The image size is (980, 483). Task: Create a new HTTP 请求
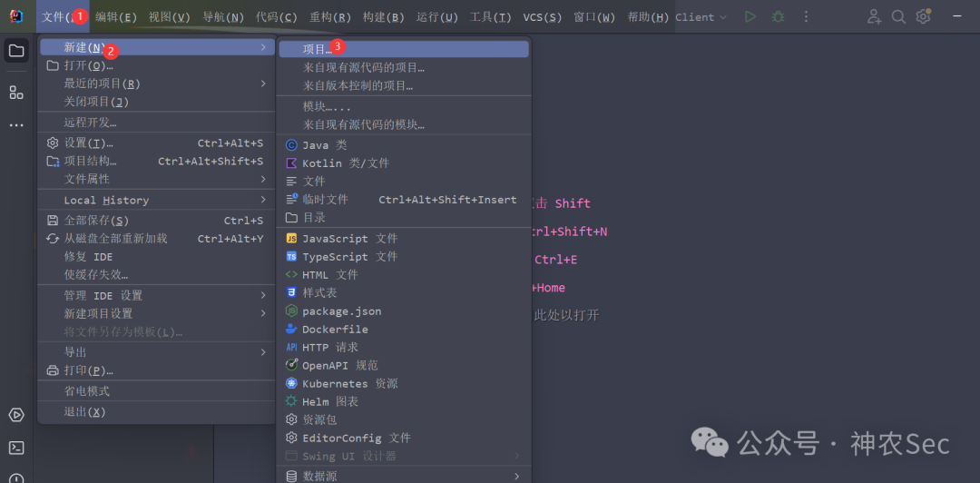(404, 347)
